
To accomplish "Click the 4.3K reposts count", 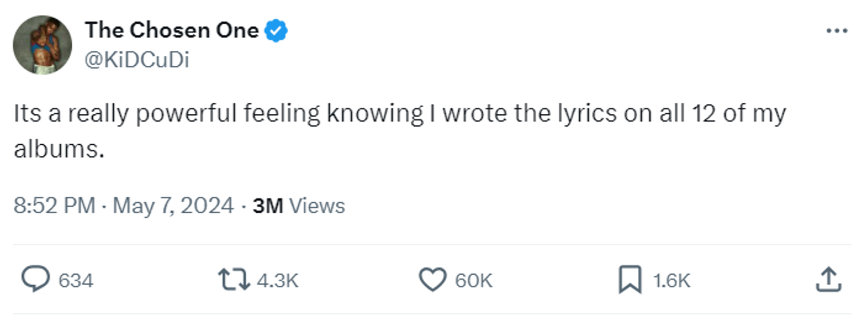I will coord(277,280).
